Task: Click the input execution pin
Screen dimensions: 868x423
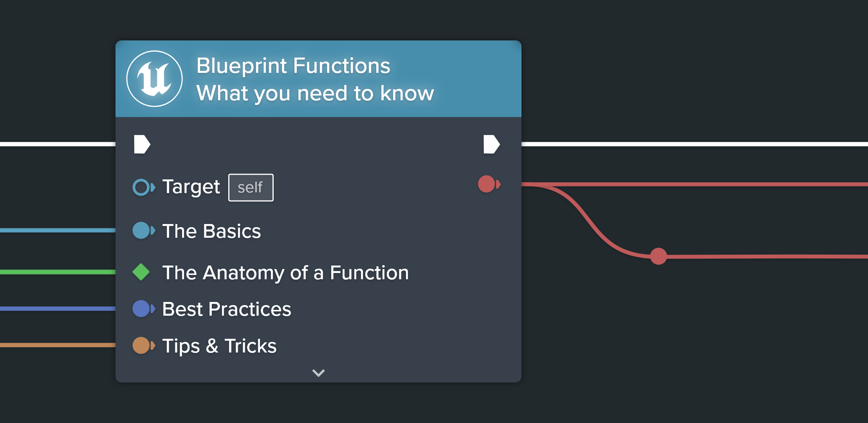Action: 142,144
